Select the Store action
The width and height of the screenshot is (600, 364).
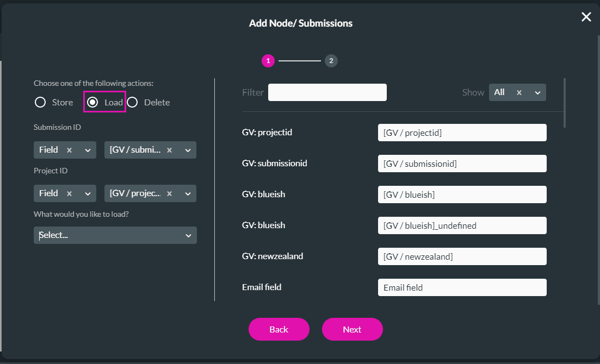point(40,102)
